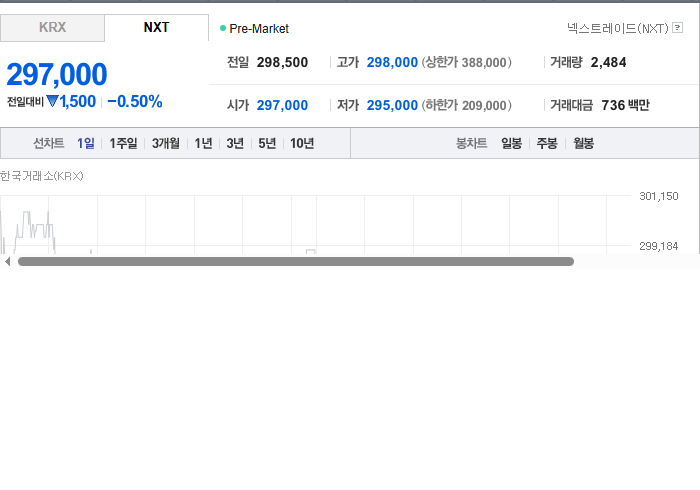Click the high price 298,000
This screenshot has height=490, width=700.
pos(392,62)
